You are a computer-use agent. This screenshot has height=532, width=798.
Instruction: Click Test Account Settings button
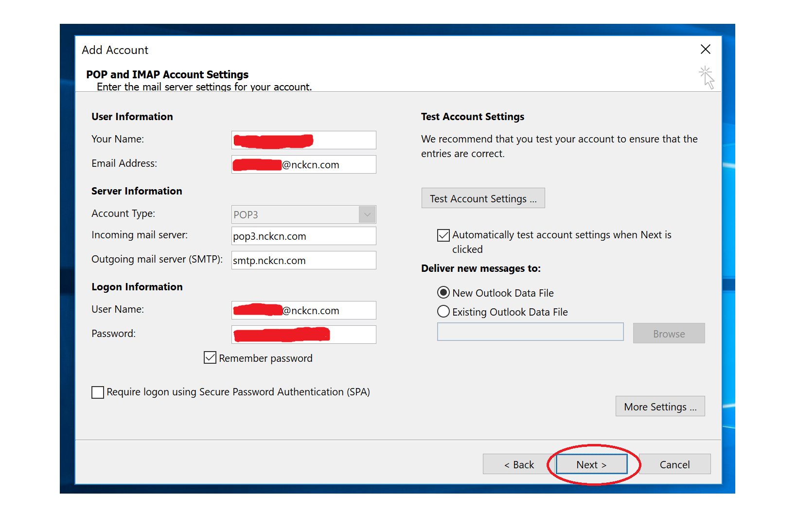tap(482, 198)
